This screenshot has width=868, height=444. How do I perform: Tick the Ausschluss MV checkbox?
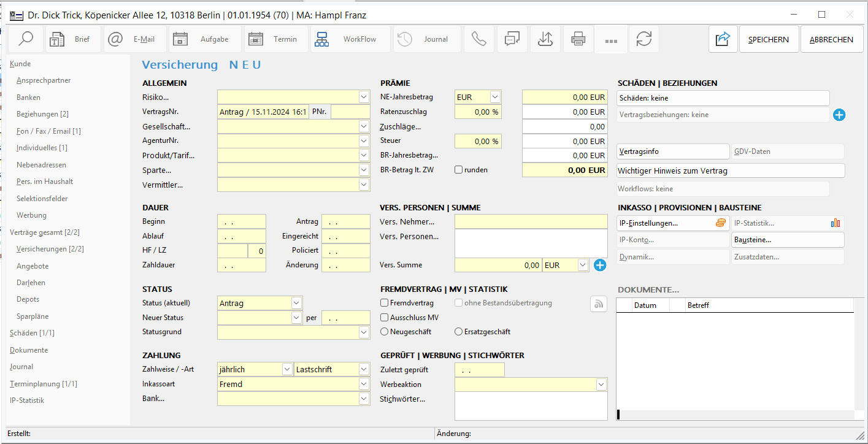click(x=385, y=318)
